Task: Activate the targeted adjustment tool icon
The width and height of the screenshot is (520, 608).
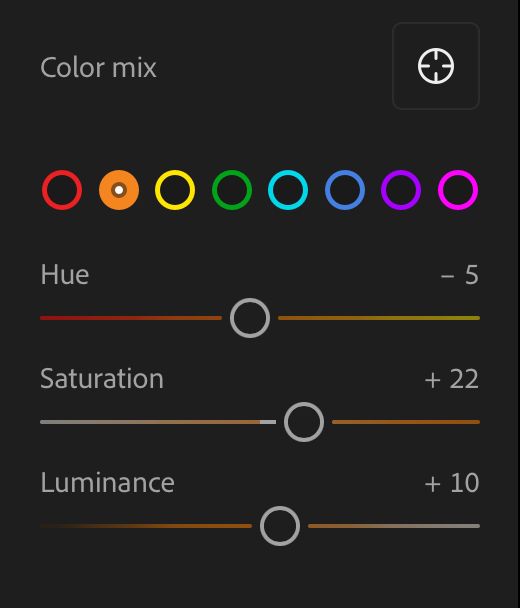Action: (436, 66)
